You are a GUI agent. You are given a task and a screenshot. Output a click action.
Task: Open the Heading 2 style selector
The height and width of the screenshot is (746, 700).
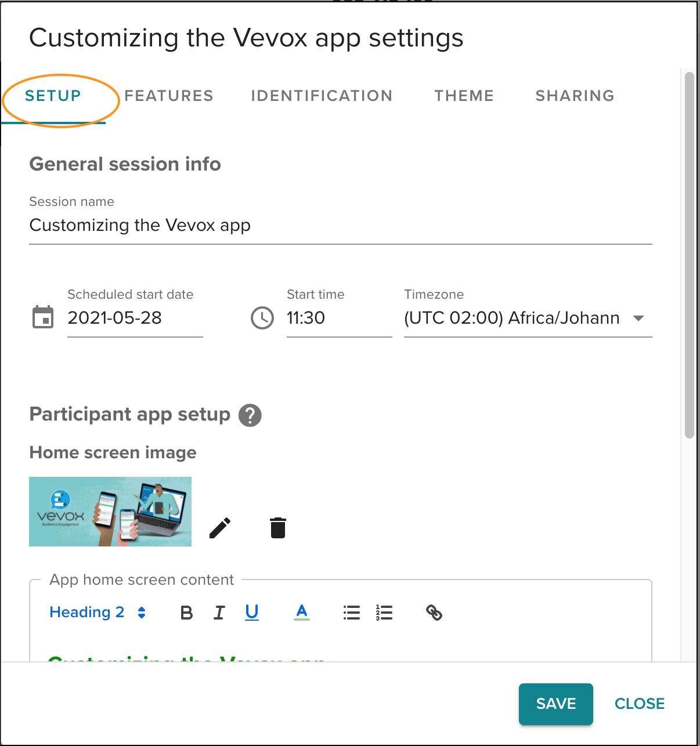87,612
